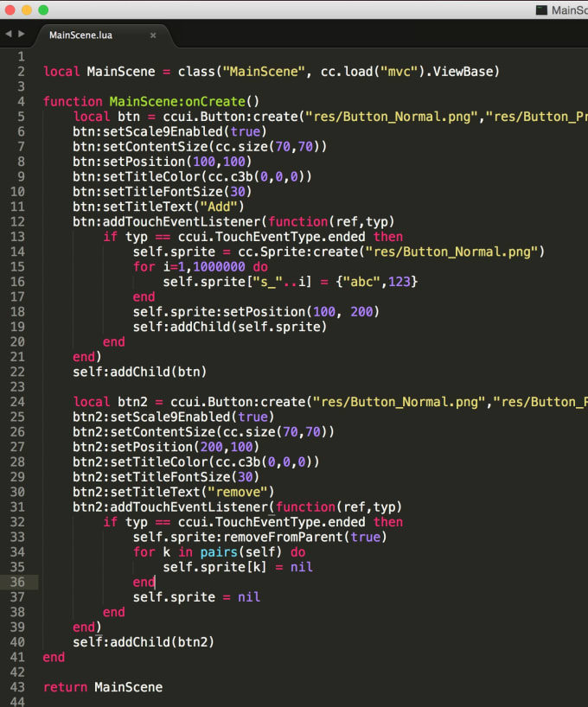
Task: Click on self.sprite:removeFromParent(true) line
Action: coord(260,537)
